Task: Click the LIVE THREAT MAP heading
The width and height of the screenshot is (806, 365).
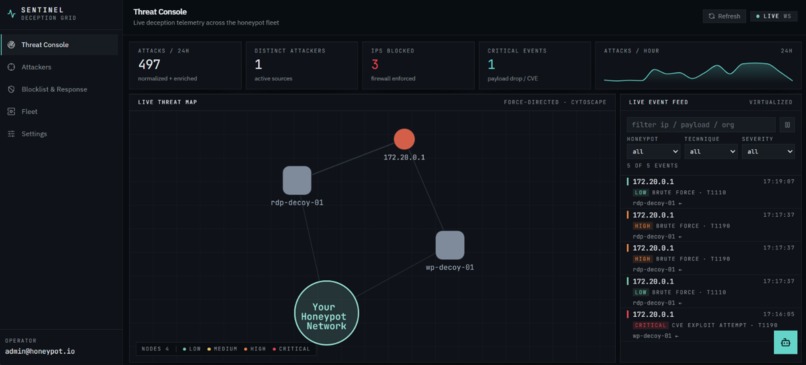Action: [168, 102]
